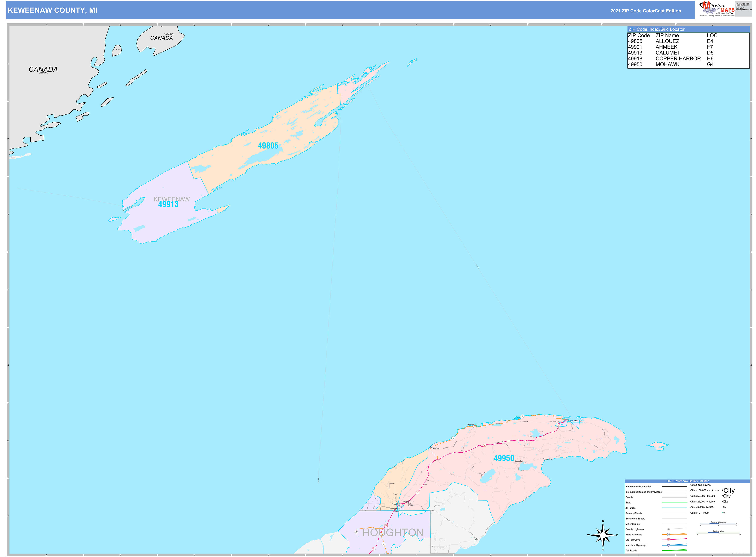Click the ZIP Code green color line in legend
This screenshot has width=756, height=557.
coord(674,508)
